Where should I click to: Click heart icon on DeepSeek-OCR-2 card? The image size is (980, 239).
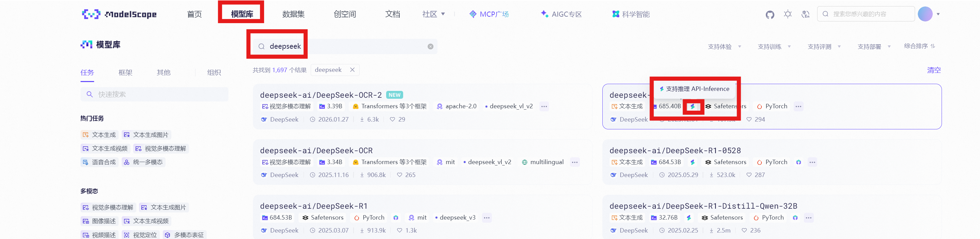392,120
